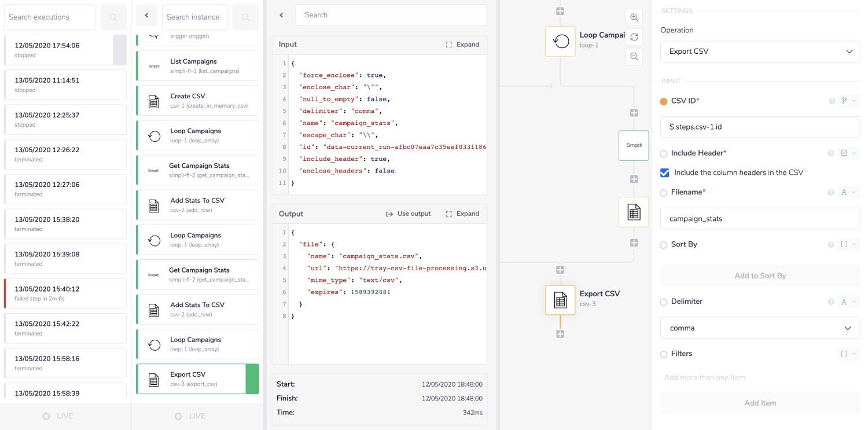Click the search executions magnifier button
Image resolution: width=868 pixels, height=430 pixels.
click(113, 17)
